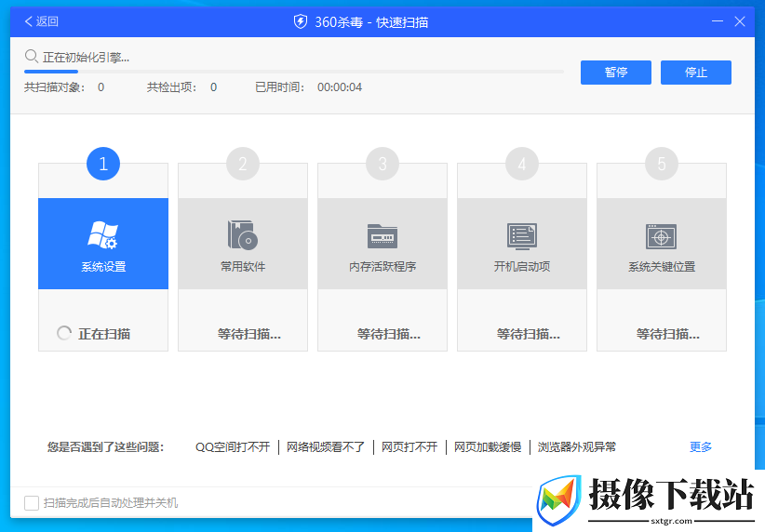The width and height of the screenshot is (765, 532).
Task: Open the 浏览器外观异常 help link
Action: 577,447
